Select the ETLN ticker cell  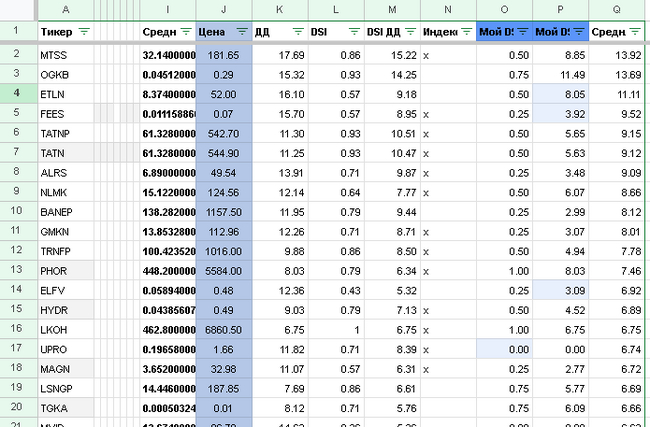66,94
